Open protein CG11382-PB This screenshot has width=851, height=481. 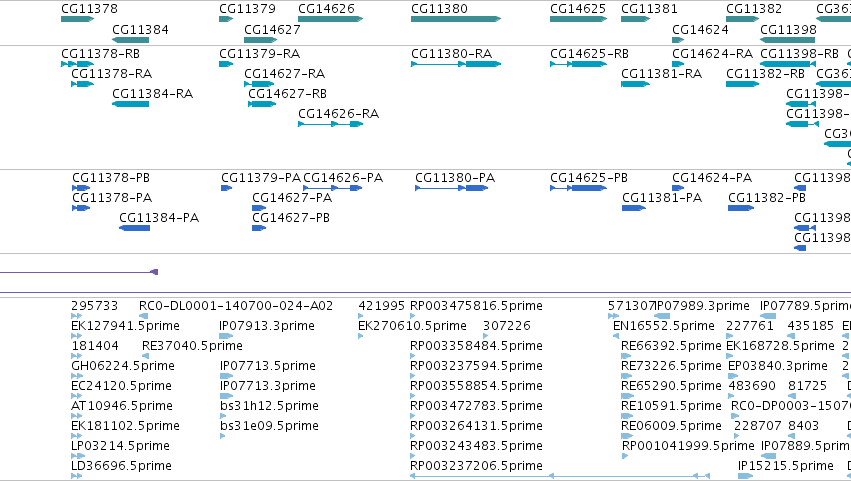[x=767, y=198]
